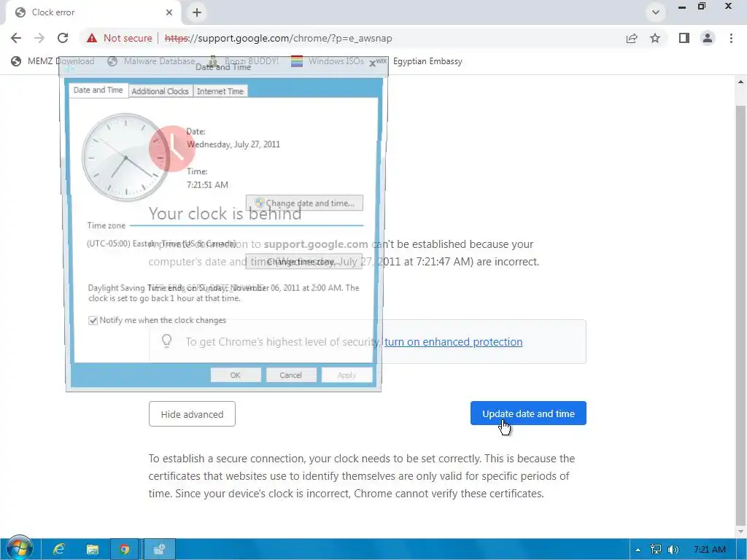Click the Hide advanced button
The width and height of the screenshot is (747, 560).
pyautogui.click(x=192, y=414)
